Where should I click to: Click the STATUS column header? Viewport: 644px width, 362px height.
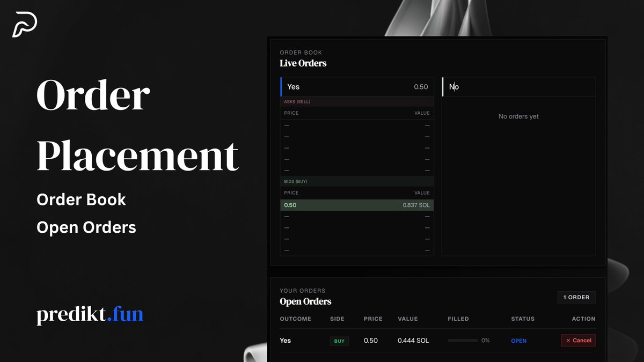click(523, 319)
